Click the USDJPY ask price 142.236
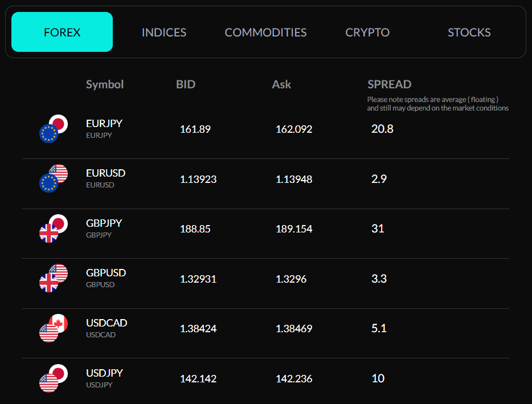This screenshot has width=532, height=404. tap(294, 378)
